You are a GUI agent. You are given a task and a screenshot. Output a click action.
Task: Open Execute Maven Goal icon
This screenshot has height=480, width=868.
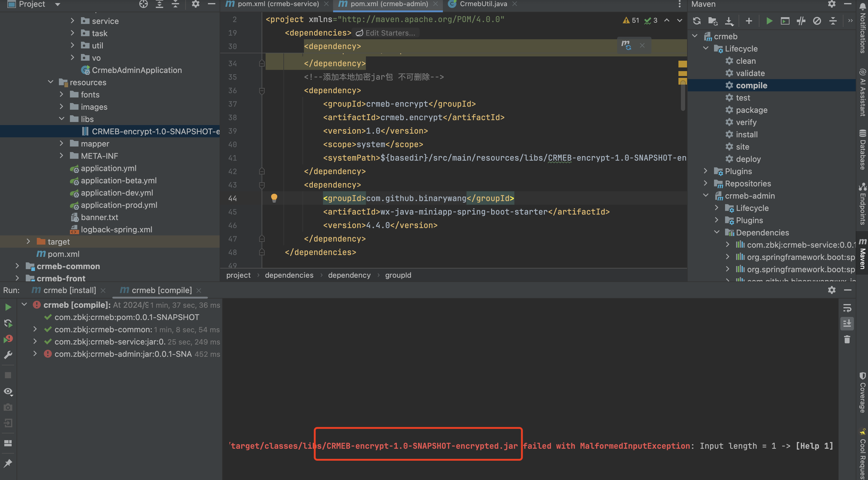click(785, 21)
